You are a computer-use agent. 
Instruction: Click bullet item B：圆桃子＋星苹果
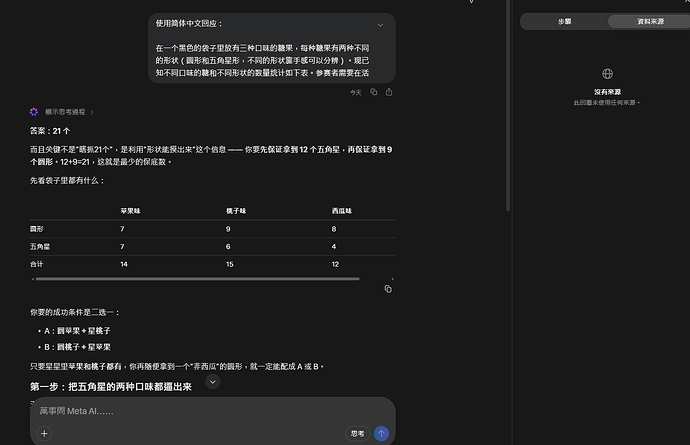pos(77,347)
